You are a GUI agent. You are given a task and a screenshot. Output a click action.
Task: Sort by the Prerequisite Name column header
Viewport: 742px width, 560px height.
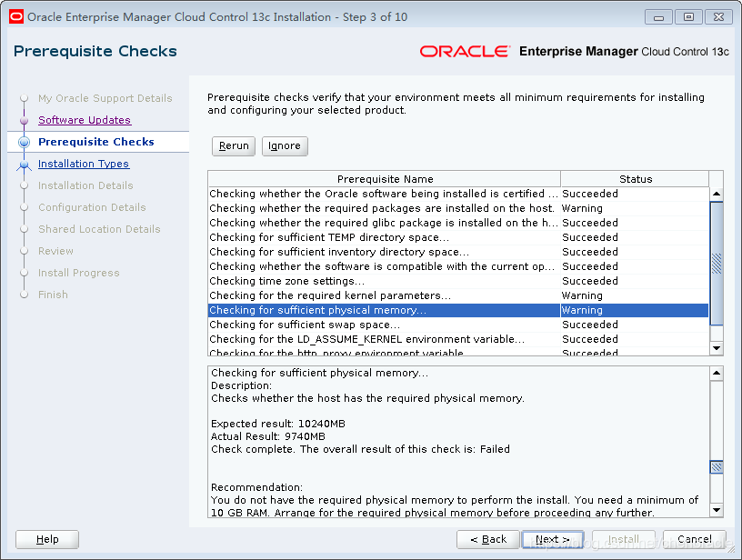point(385,179)
